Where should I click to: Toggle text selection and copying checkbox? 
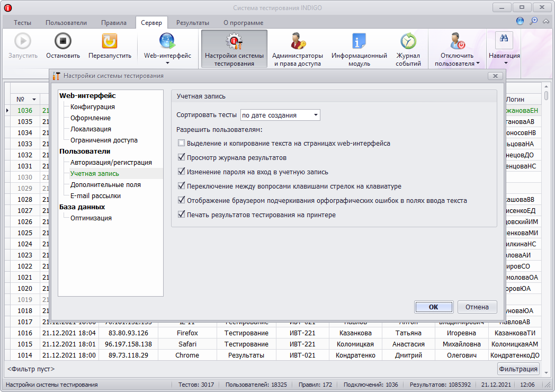click(181, 143)
